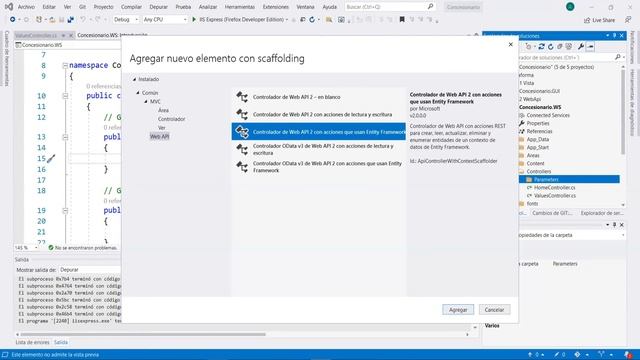Select Controlador under MVC

click(x=171, y=119)
